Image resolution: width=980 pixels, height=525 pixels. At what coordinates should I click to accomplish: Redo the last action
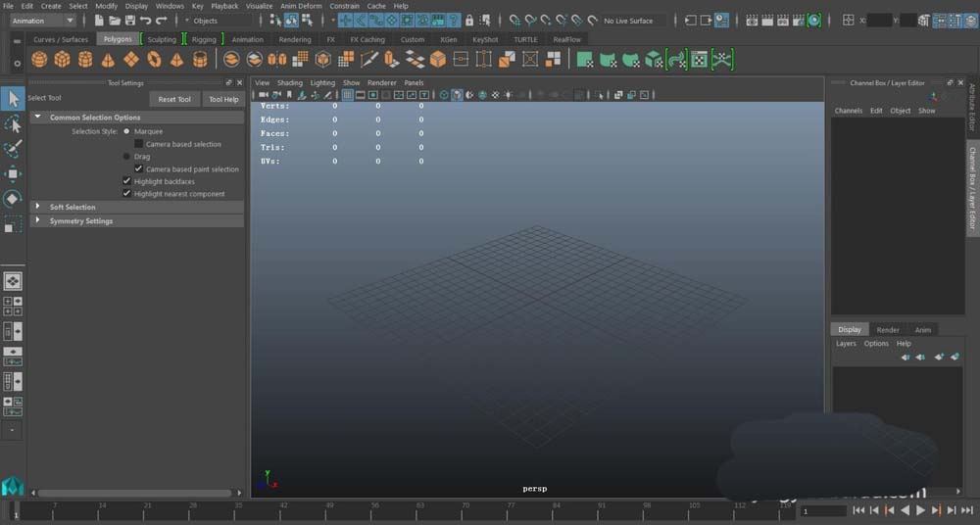162,21
